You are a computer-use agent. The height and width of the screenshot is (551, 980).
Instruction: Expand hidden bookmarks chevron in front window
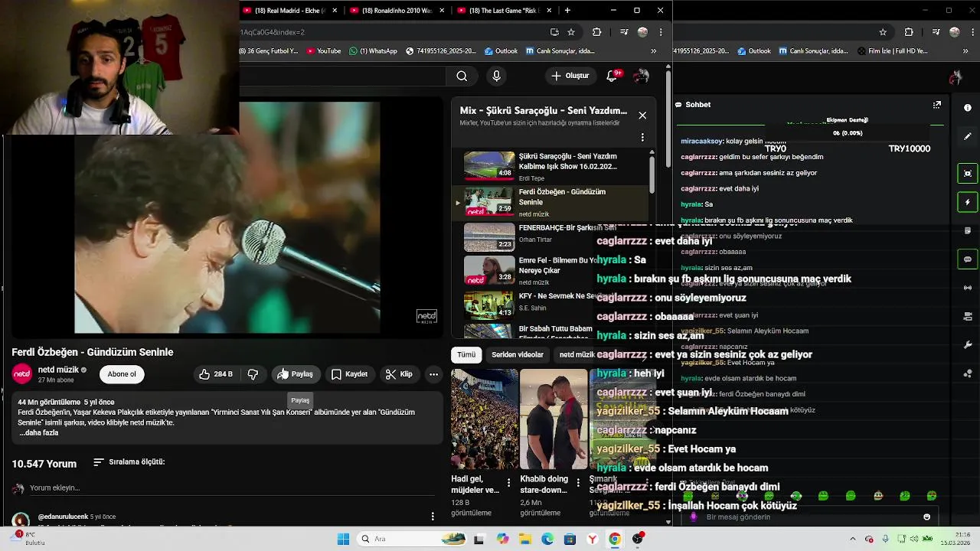coord(654,51)
